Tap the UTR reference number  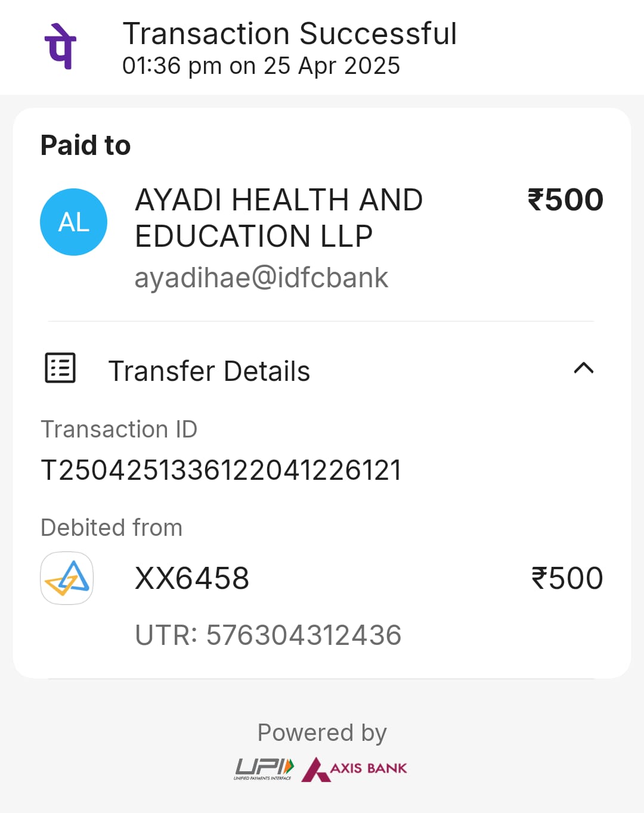pyautogui.click(x=268, y=635)
